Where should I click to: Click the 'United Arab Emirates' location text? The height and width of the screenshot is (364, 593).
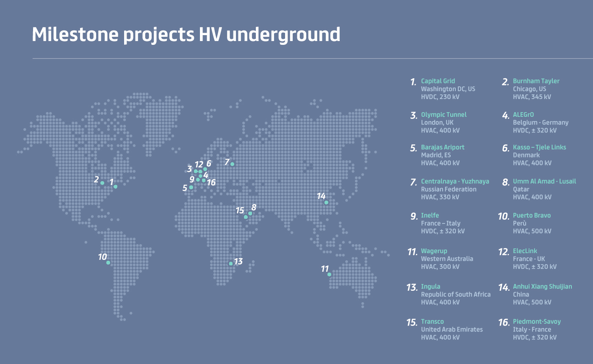click(x=452, y=330)
